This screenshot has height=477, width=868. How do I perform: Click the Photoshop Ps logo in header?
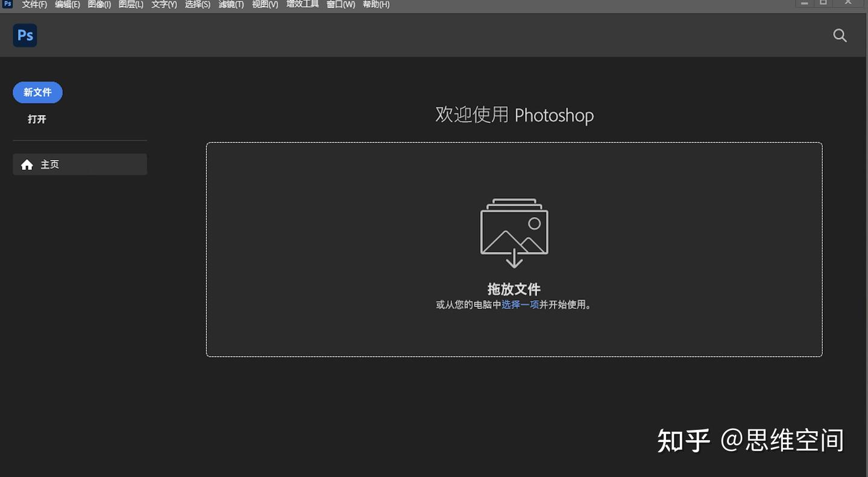coord(25,36)
